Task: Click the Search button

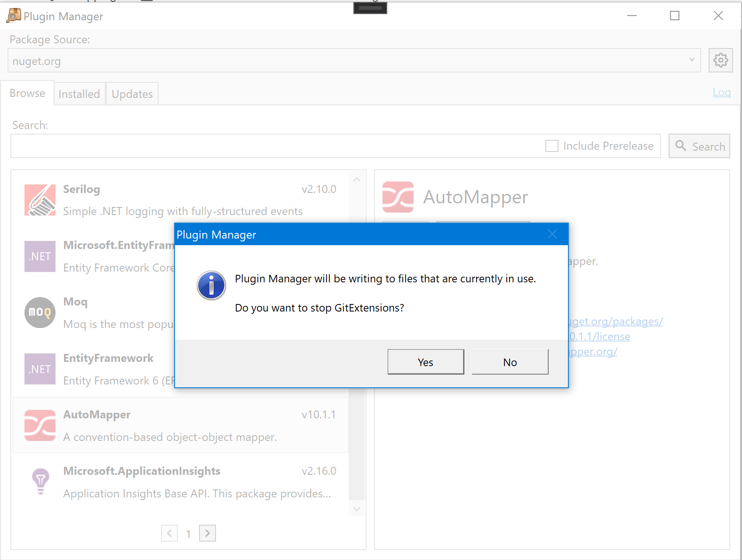Action: point(699,146)
